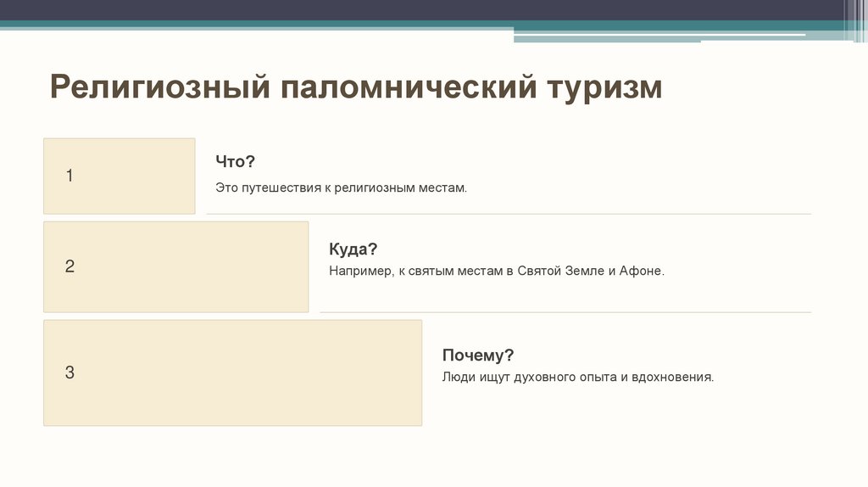Viewport: 868px width, 487px height.
Task: Select the heading 'Куда?'
Action: [353, 249]
